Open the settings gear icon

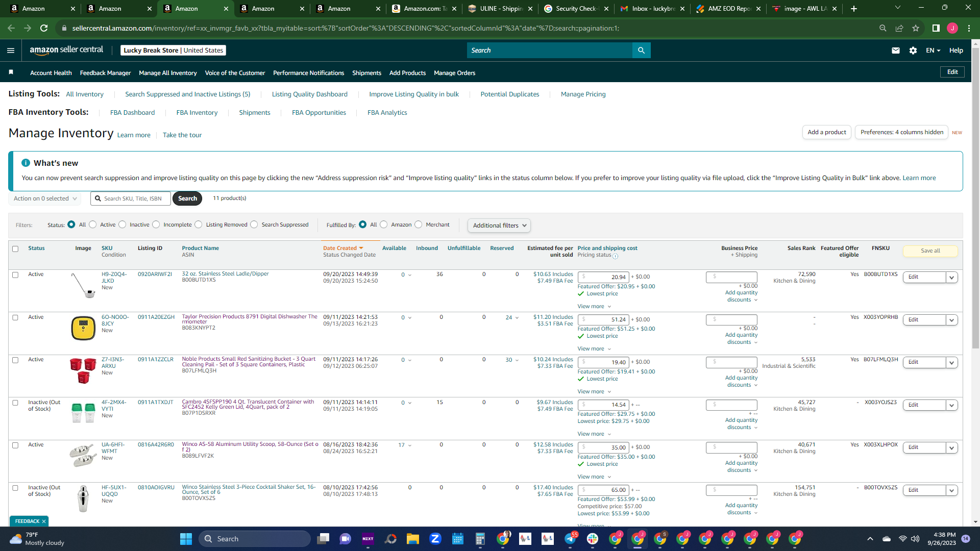(x=913, y=51)
